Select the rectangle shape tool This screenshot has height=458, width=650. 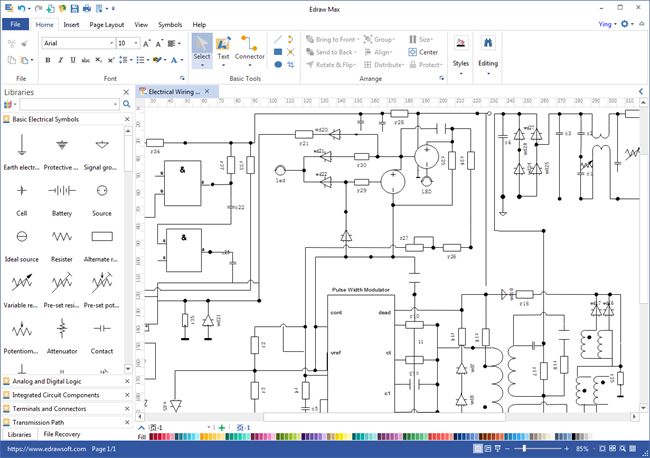coord(278,52)
